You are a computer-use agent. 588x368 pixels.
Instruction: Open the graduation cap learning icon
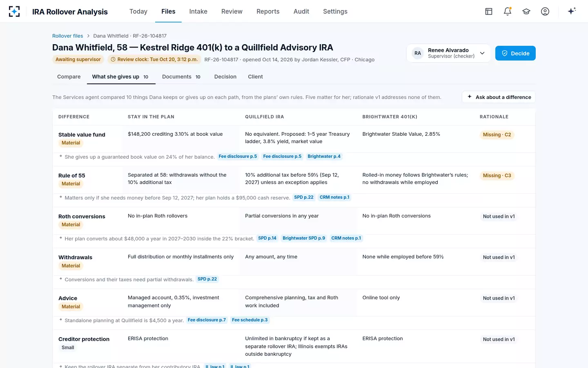point(526,11)
